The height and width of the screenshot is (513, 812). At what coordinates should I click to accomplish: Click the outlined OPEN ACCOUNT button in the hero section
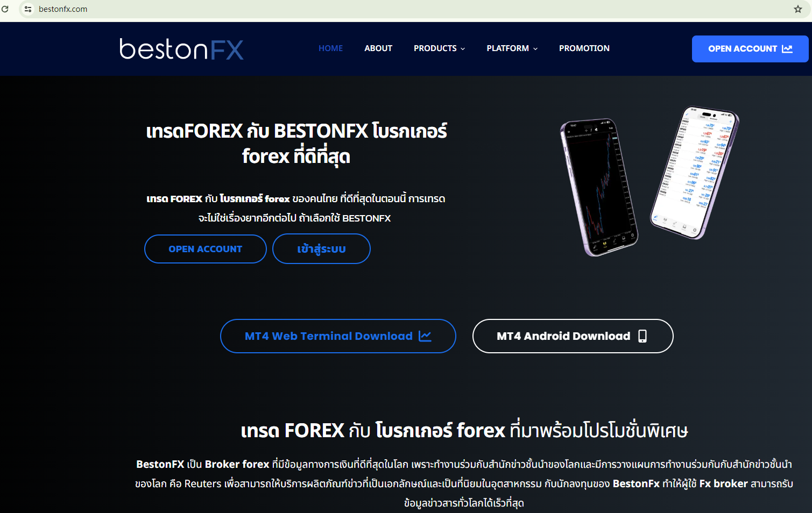tap(206, 249)
